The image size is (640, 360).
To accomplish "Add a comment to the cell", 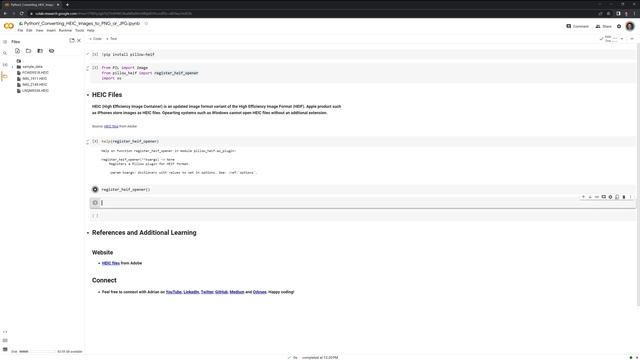I will [x=604, y=197].
